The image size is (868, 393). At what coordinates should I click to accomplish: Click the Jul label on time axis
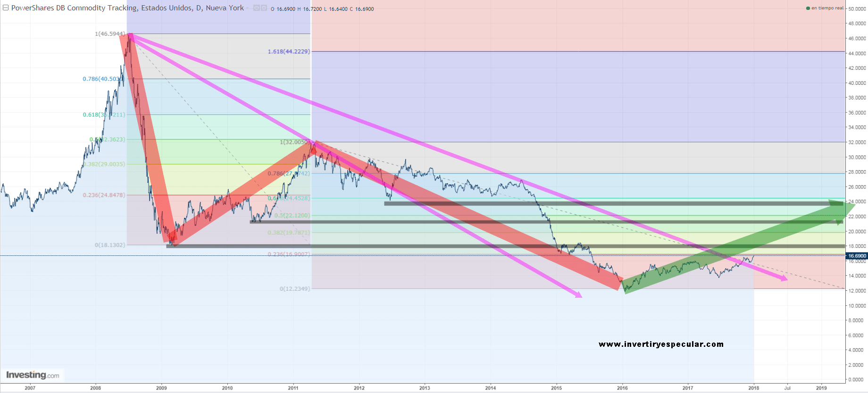coord(787,388)
